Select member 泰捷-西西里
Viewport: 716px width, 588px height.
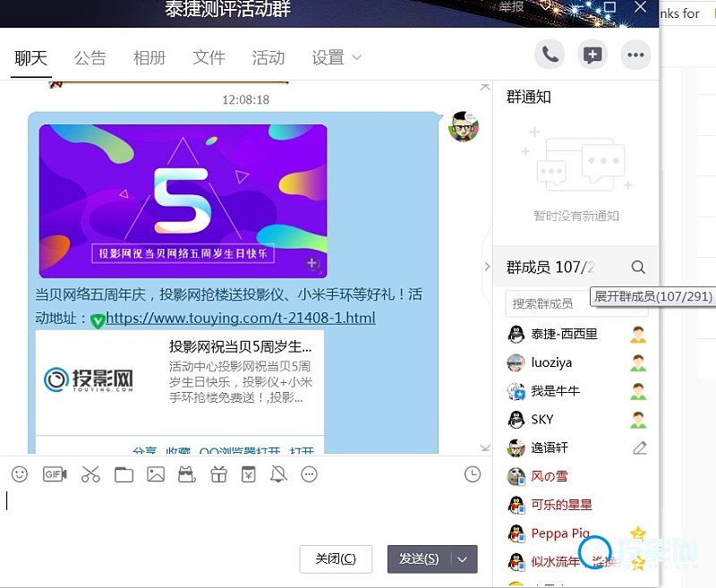(x=564, y=334)
